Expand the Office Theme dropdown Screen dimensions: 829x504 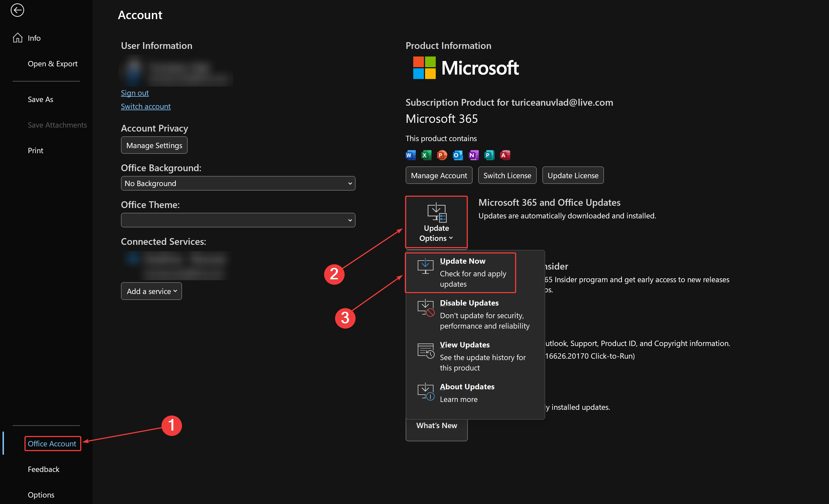click(x=238, y=220)
